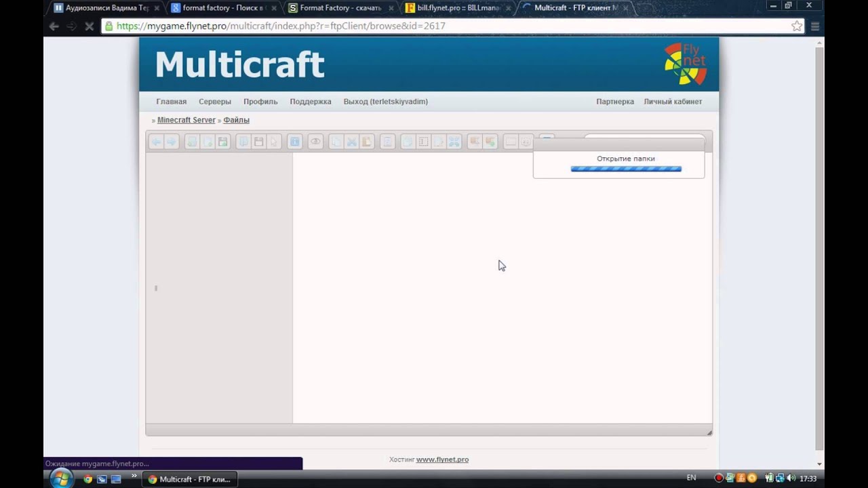868x488 pixels.
Task: Click the Файлы breadcrumb link
Action: click(237, 120)
